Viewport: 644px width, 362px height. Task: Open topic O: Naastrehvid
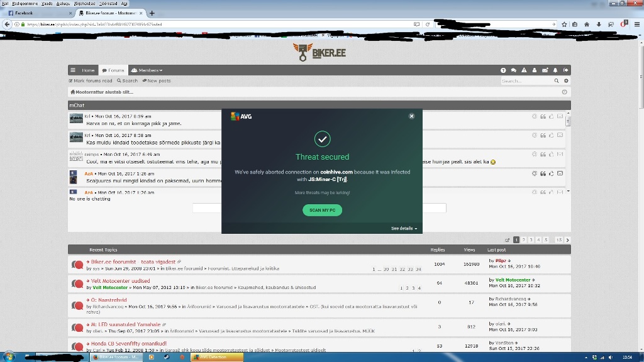coord(109,300)
